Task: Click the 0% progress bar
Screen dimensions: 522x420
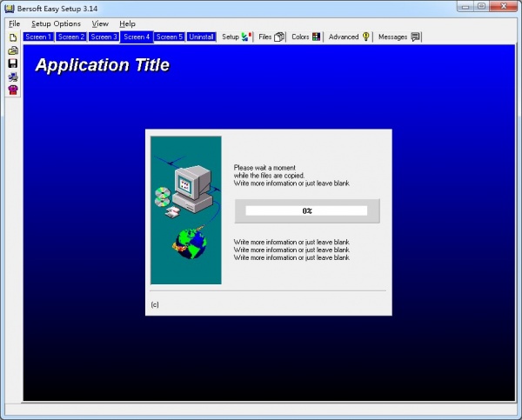Action: click(x=306, y=210)
